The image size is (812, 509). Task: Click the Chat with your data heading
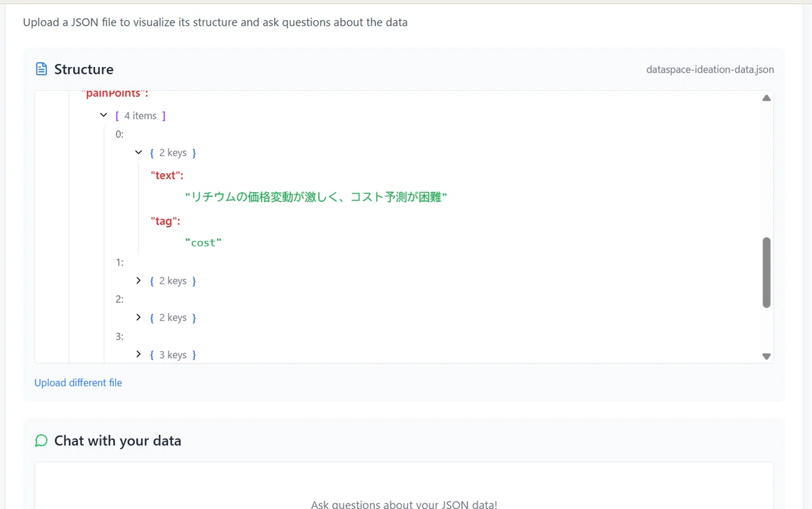(118, 441)
